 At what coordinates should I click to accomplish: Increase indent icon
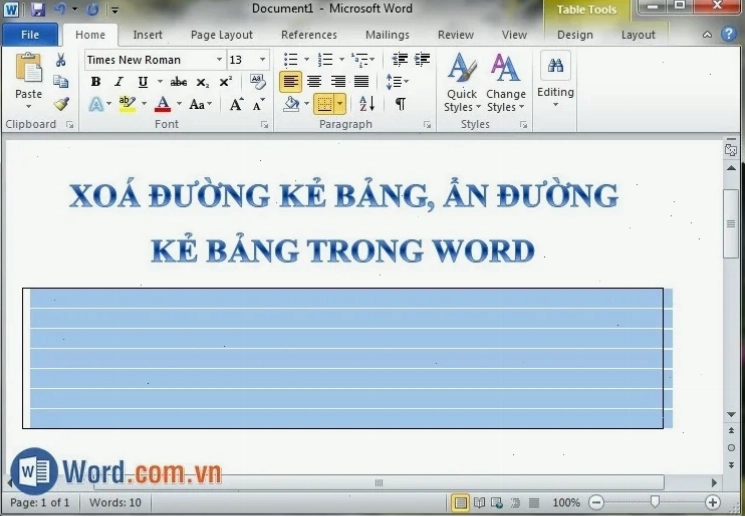(x=421, y=59)
